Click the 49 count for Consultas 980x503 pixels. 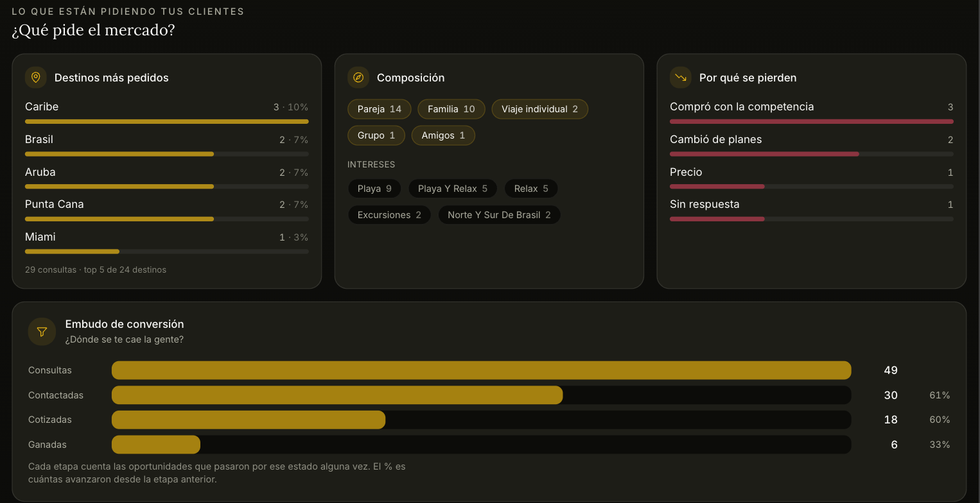891,370
